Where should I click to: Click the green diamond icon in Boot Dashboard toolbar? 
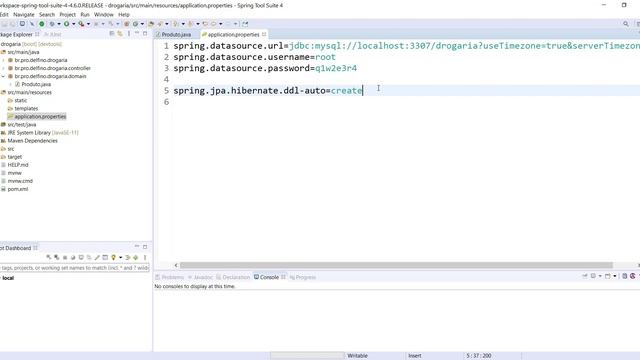click(136, 258)
